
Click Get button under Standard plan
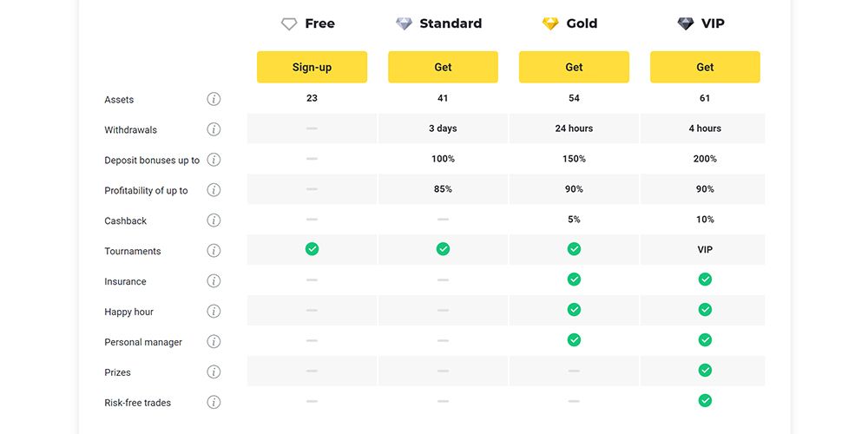[x=443, y=67]
